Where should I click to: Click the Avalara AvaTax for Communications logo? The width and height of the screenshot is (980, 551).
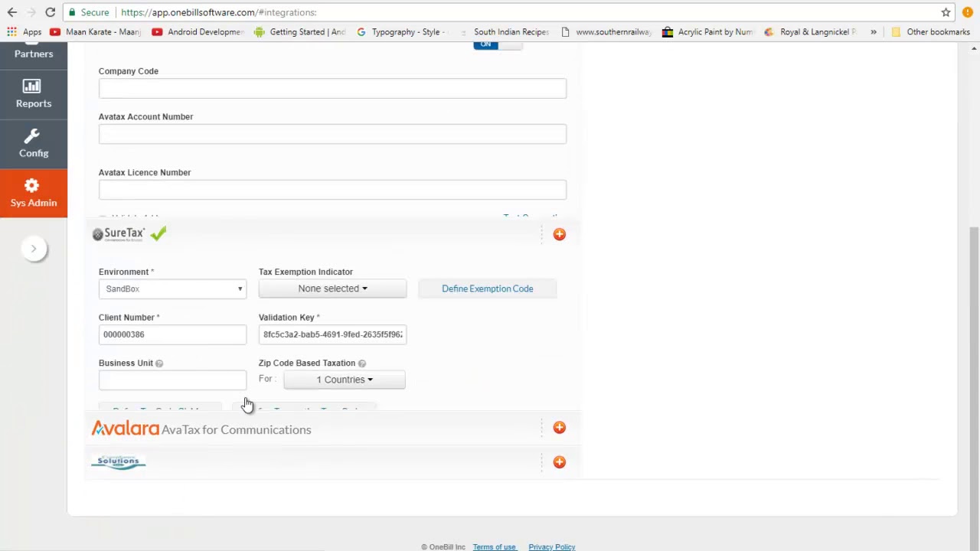[201, 429]
